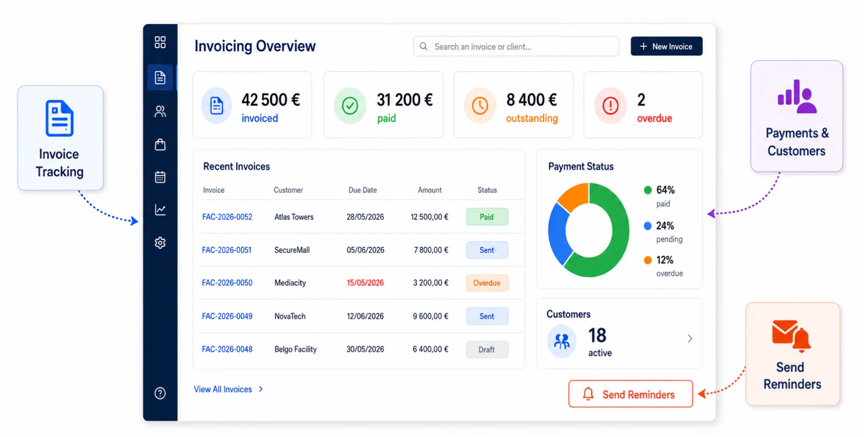This screenshot has height=437, width=868.
Task: Click the New Invoice button
Action: pyautogui.click(x=667, y=46)
